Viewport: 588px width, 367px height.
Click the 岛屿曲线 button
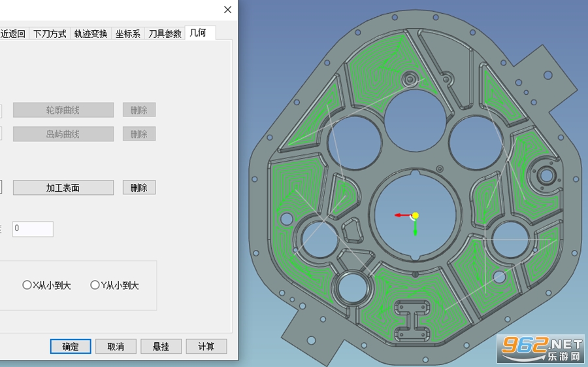point(63,134)
